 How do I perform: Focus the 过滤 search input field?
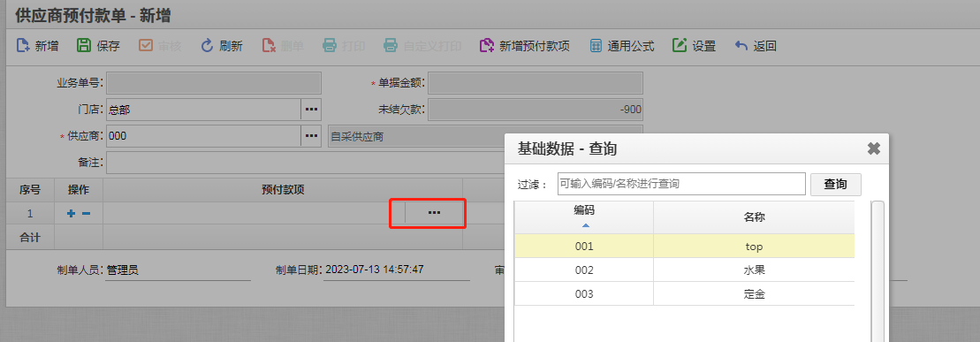pyautogui.click(x=681, y=184)
